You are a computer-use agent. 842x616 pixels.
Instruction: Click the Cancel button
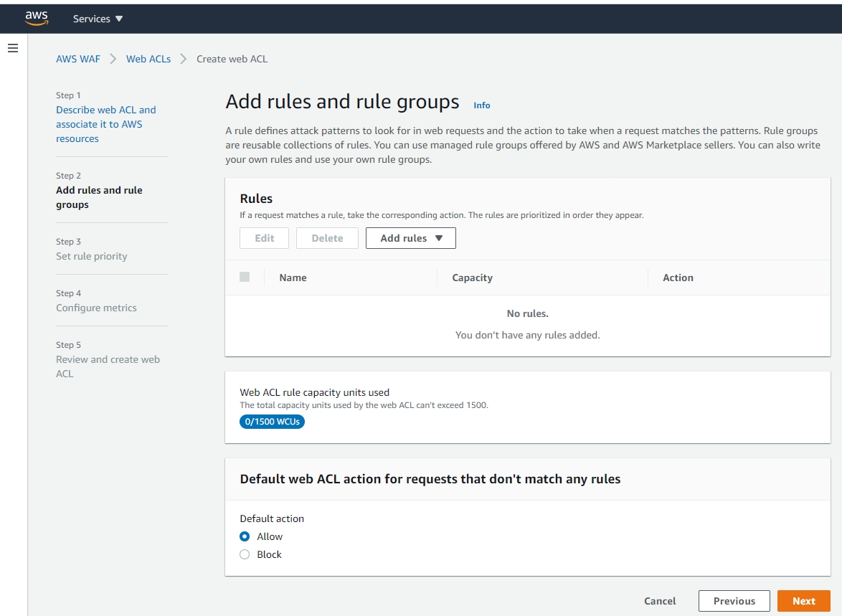[660, 601]
